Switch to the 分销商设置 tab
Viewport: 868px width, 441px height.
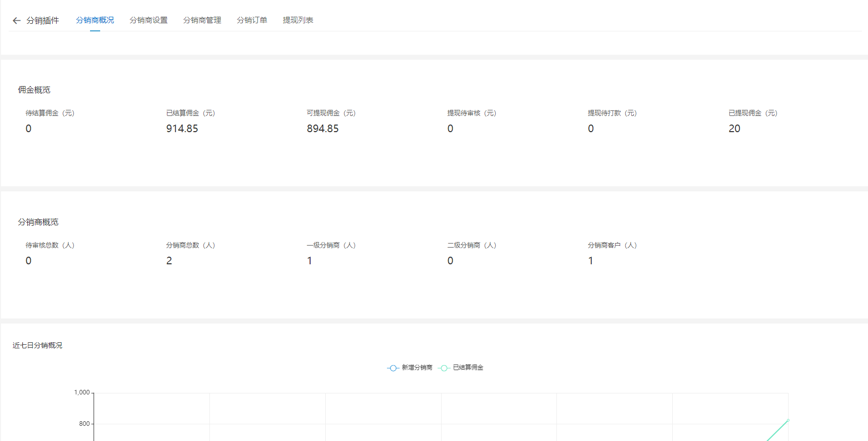point(149,20)
